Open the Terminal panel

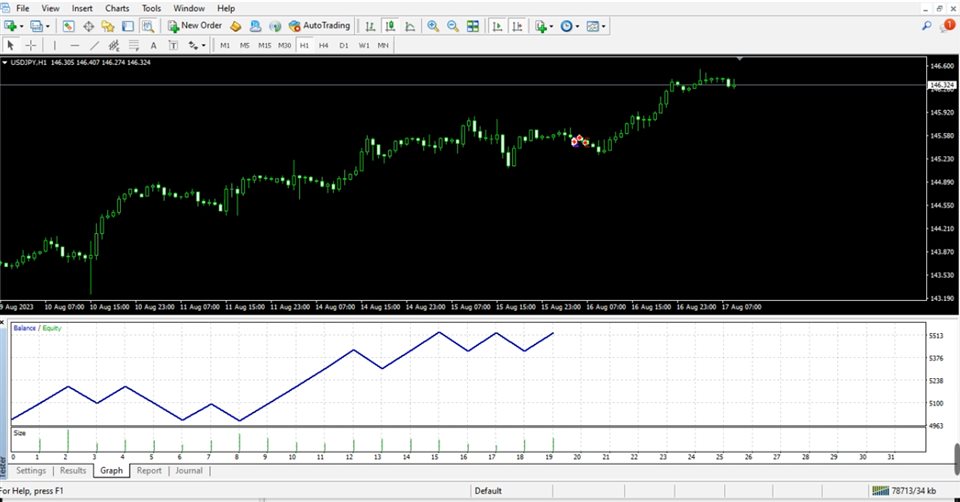pyautogui.click(x=127, y=26)
